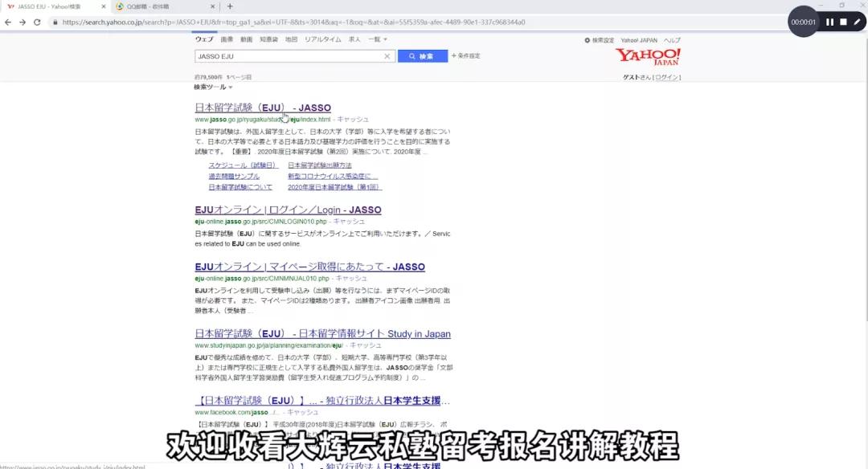Pause the screen recording
This screenshot has height=469, width=868.
(829, 22)
